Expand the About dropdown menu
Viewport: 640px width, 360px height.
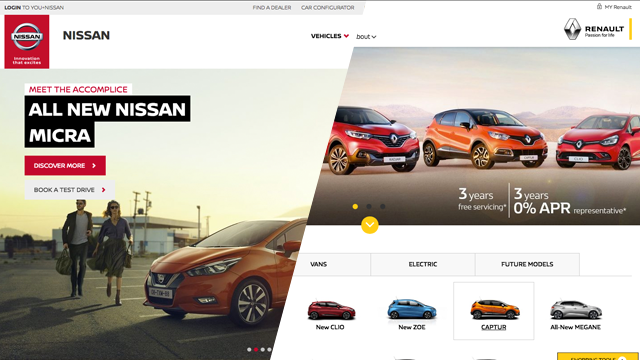click(x=366, y=37)
